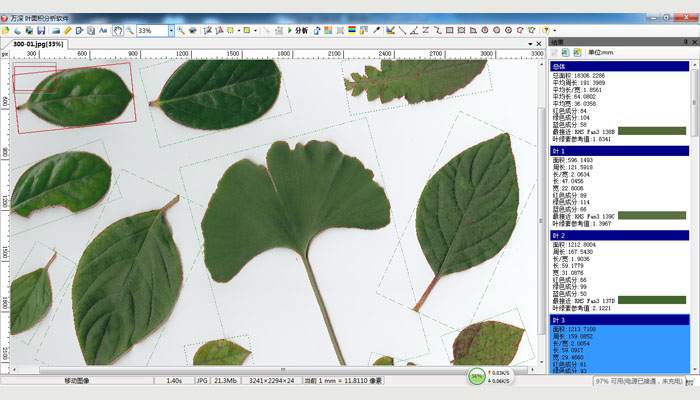Open the zoom percentage dropdown
This screenshot has height=400, width=700.
click(x=171, y=31)
